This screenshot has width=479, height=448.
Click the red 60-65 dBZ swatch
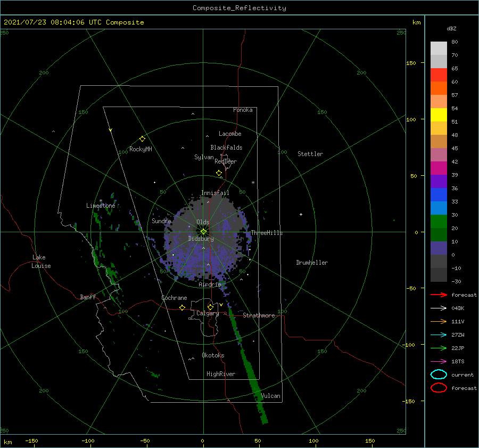point(439,75)
